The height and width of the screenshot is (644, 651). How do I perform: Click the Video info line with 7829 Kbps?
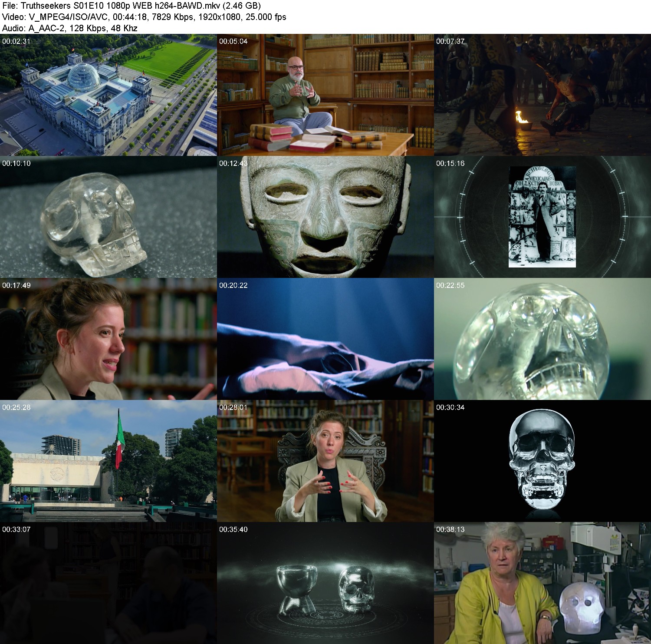tap(144, 17)
